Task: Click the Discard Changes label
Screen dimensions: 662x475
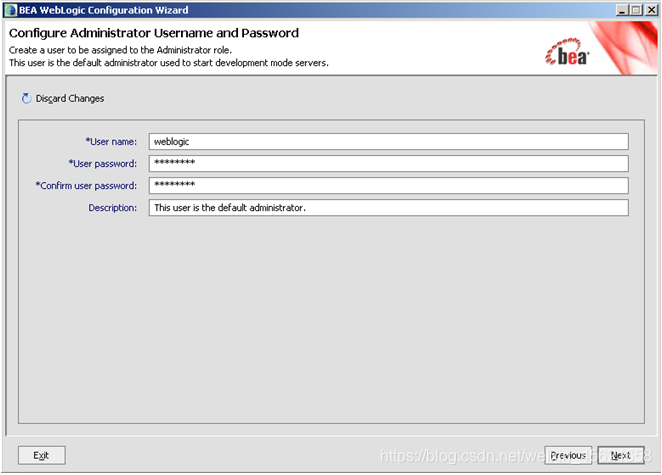Action: [70, 98]
